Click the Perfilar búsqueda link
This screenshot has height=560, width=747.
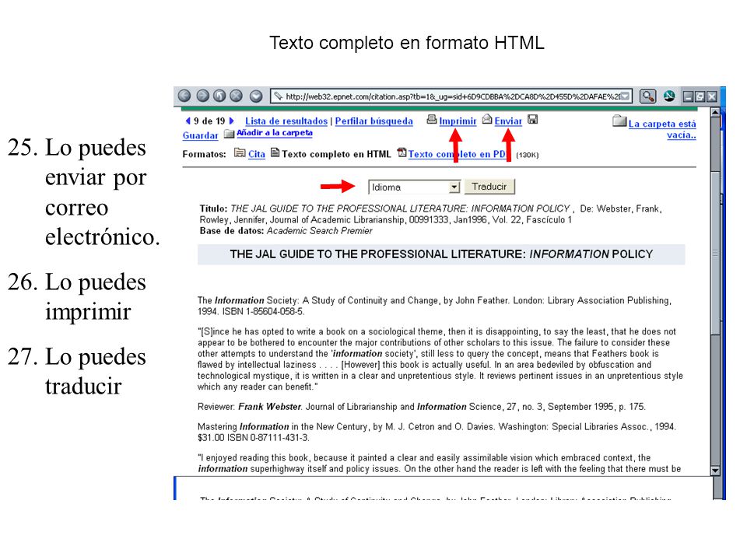coord(374,121)
